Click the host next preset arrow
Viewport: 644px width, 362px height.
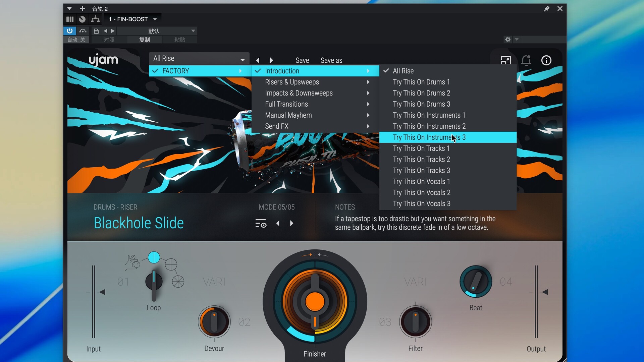[113, 31]
